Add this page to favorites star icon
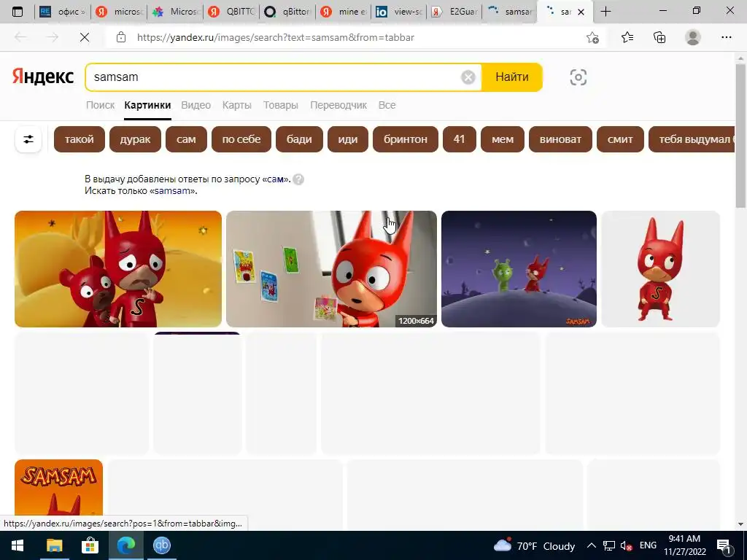This screenshot has height=560, width=747. click(x=592, y=37)
